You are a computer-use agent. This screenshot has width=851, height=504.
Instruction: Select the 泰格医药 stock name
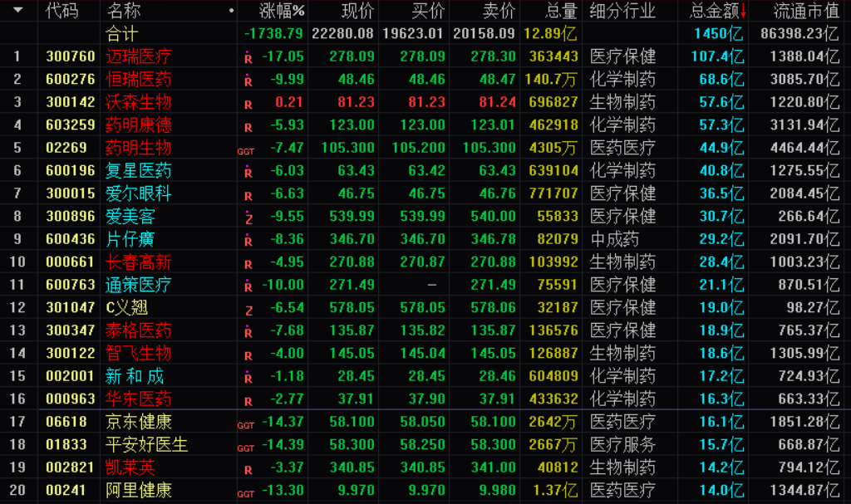[x=139, y=330]
